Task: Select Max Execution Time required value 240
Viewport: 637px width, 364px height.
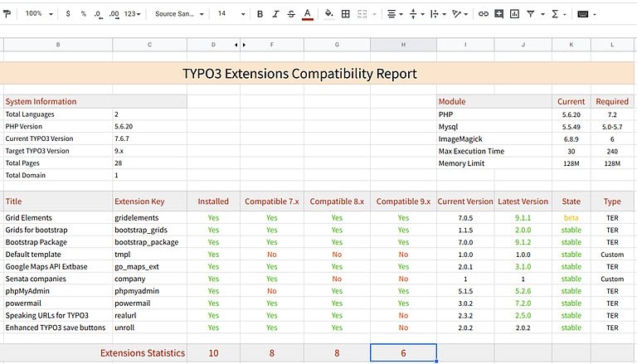Action: (612, 151)
